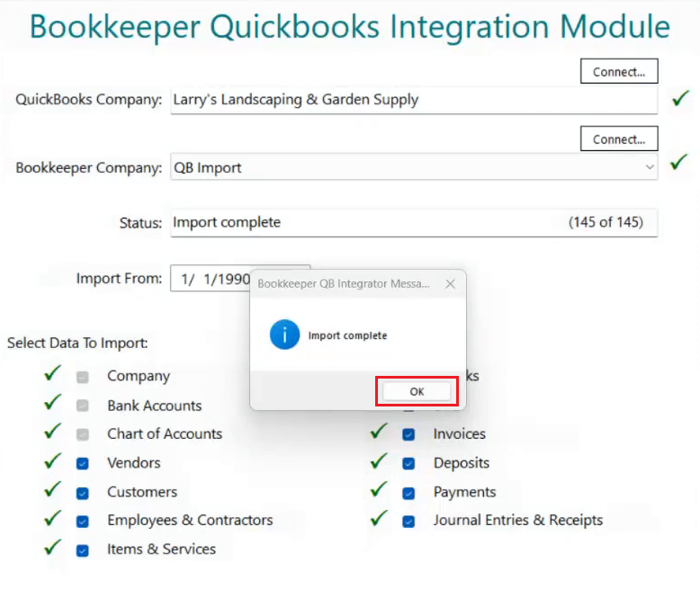The image size is (700, 598).
Task: Toggle the Bank Accounts checkbox
Action: click(x=82, y=406)
